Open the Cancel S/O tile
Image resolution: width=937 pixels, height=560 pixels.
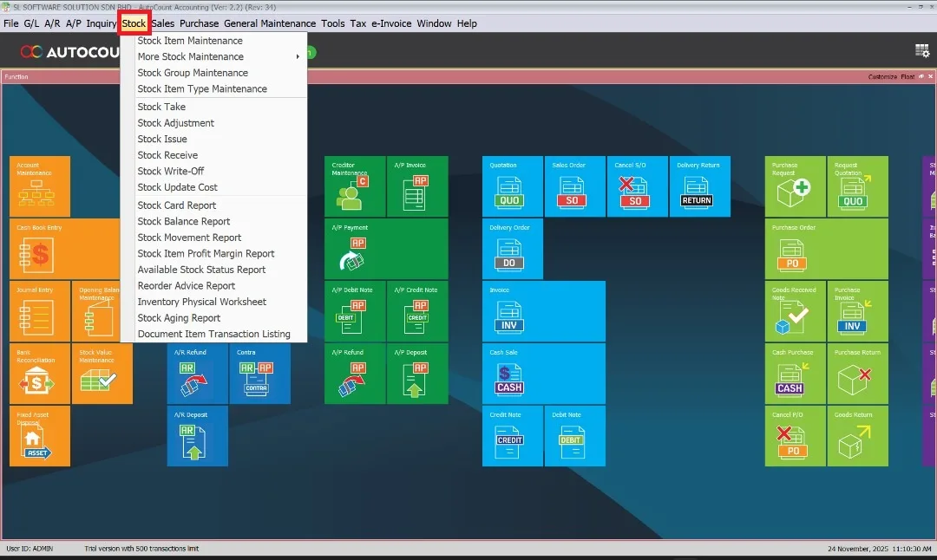click(x=637, y=186)
